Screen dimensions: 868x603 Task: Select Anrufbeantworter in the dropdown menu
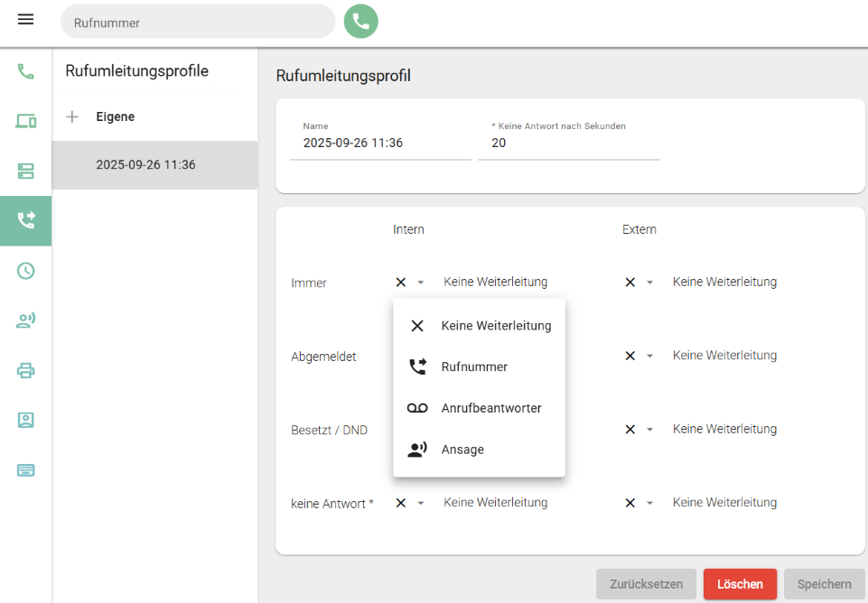click(x=490, y=408)
